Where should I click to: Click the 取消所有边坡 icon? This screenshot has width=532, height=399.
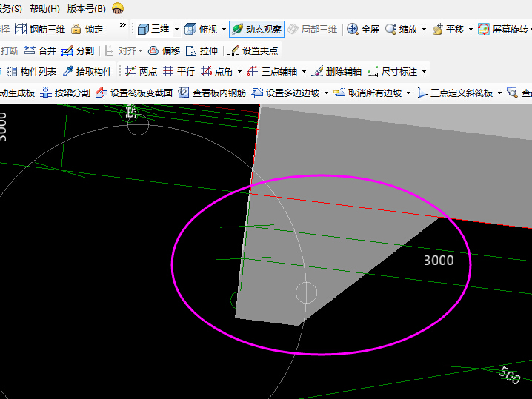[x=339, y=93]
